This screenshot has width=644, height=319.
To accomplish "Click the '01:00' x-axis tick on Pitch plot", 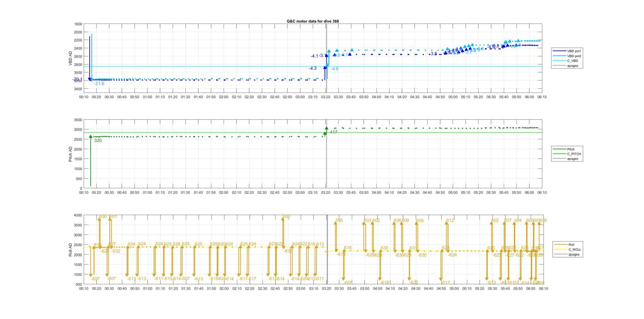I will click(147, 193).
